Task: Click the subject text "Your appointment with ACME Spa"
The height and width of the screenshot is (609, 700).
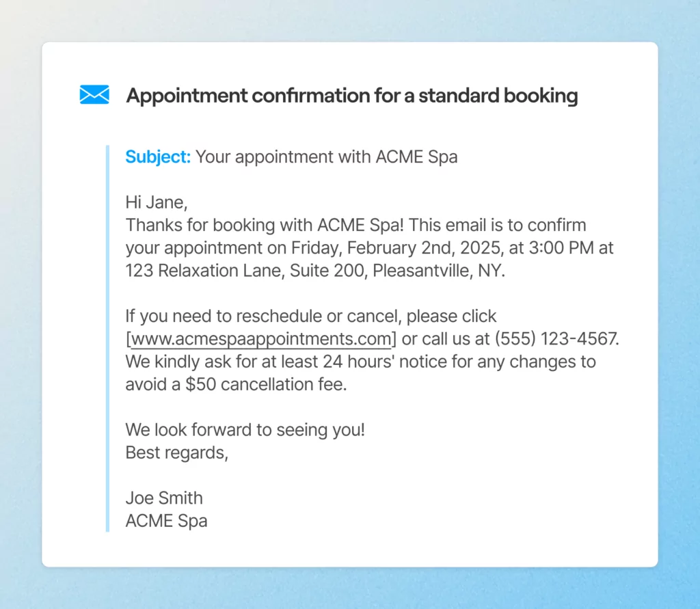Action: pos(326,157)
